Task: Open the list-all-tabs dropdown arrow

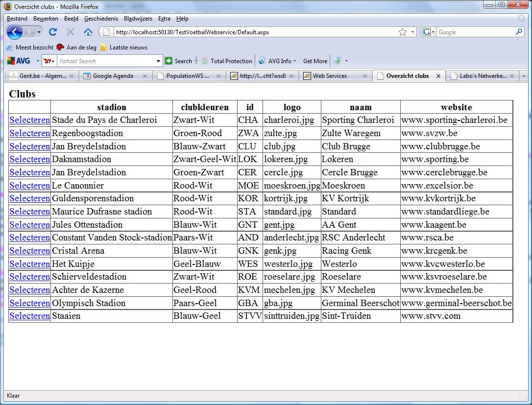Action: click(x=524, y=76)
